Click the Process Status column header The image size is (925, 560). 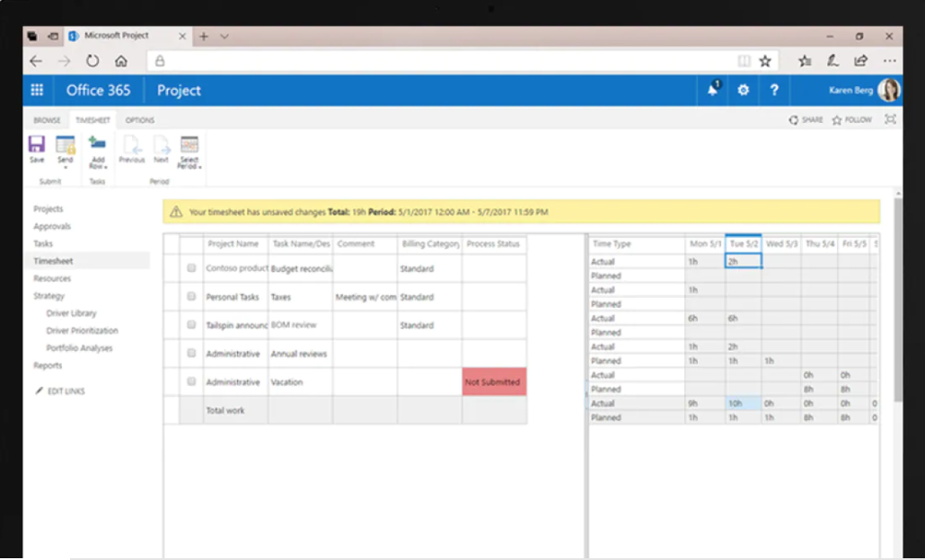[x=494, y=244]
